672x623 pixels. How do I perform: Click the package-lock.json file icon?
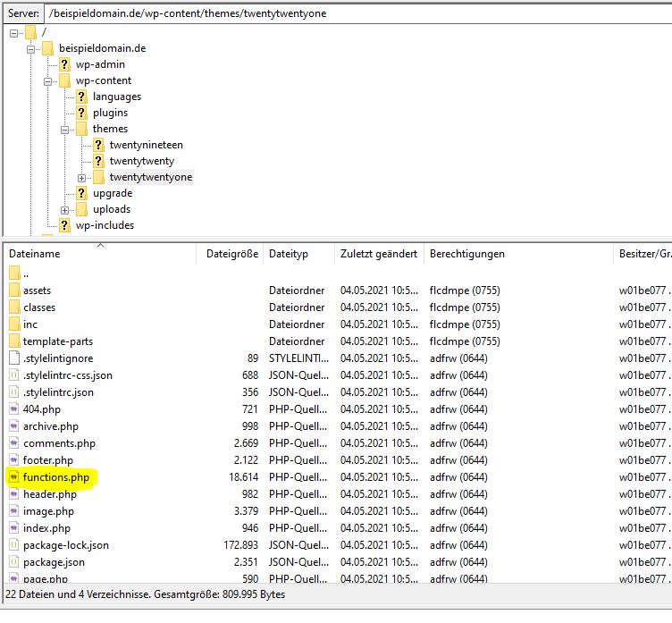pyautogui.click(x=14, y=545)
